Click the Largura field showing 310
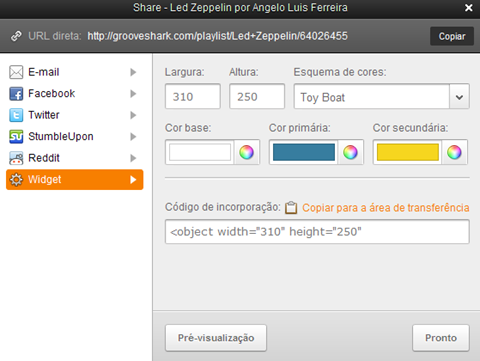This screenshot has width=480, height=361. click(193, 96)
